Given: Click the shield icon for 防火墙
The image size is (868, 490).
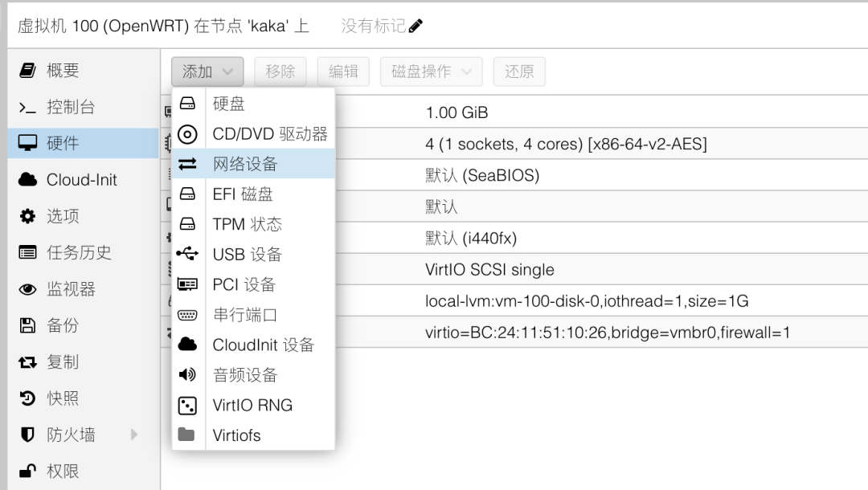Looking at the screenshot, I should [x=27, y=435].
